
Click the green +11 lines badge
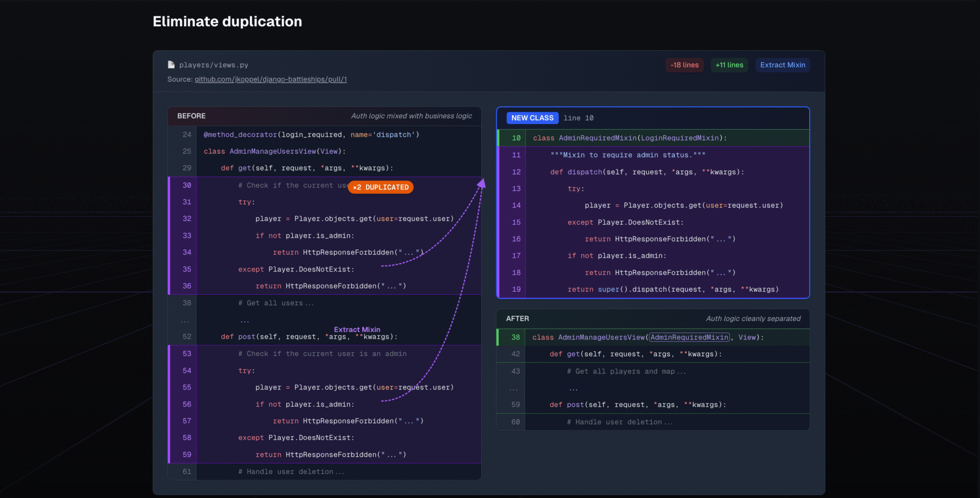click(729, 65)
